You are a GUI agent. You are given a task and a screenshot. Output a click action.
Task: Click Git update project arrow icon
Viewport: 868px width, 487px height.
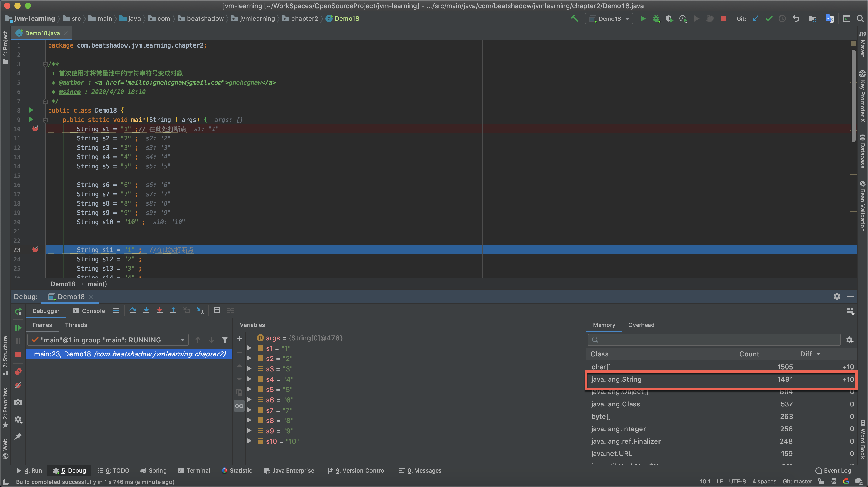click(x=755, y=19)
